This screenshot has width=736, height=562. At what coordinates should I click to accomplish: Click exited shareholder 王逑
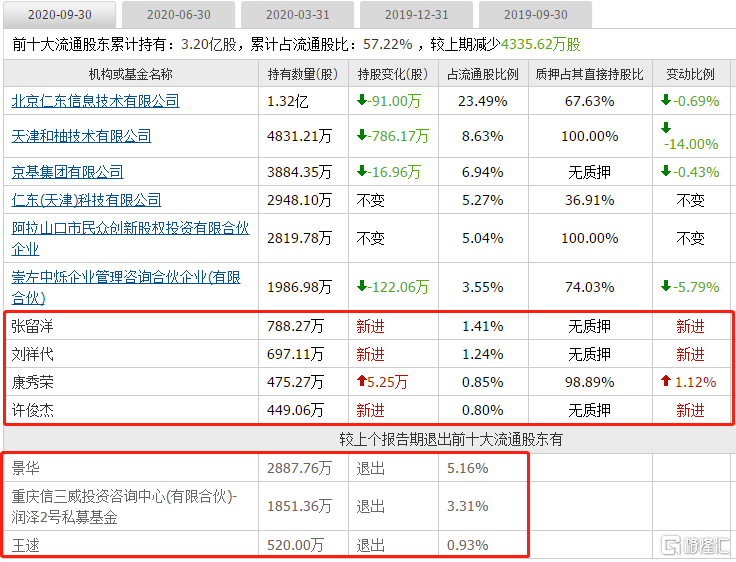tap(25, 546)
